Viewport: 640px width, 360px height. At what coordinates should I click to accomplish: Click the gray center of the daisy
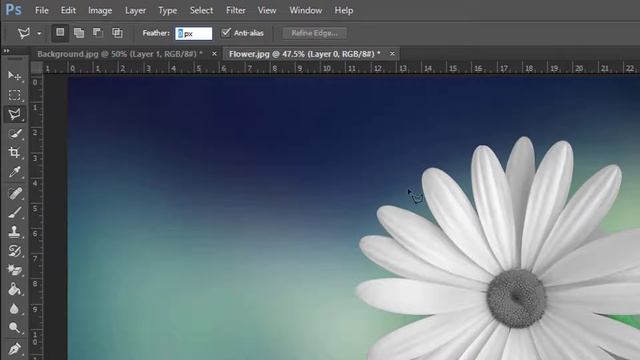click(516, 298)
